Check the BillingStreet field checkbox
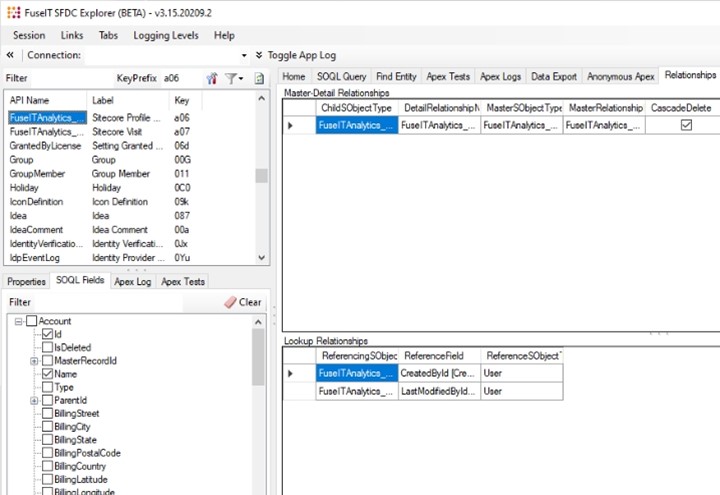720x495 pixels. click(47, 413)
